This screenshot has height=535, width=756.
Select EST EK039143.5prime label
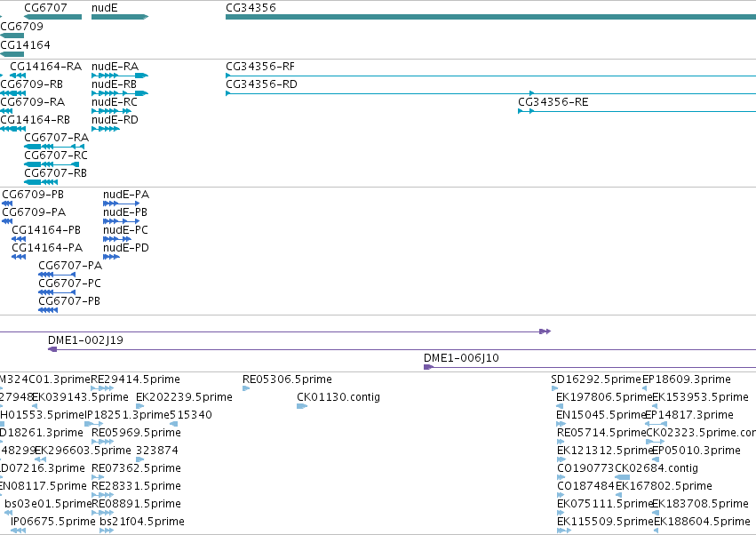pos(81,397)
